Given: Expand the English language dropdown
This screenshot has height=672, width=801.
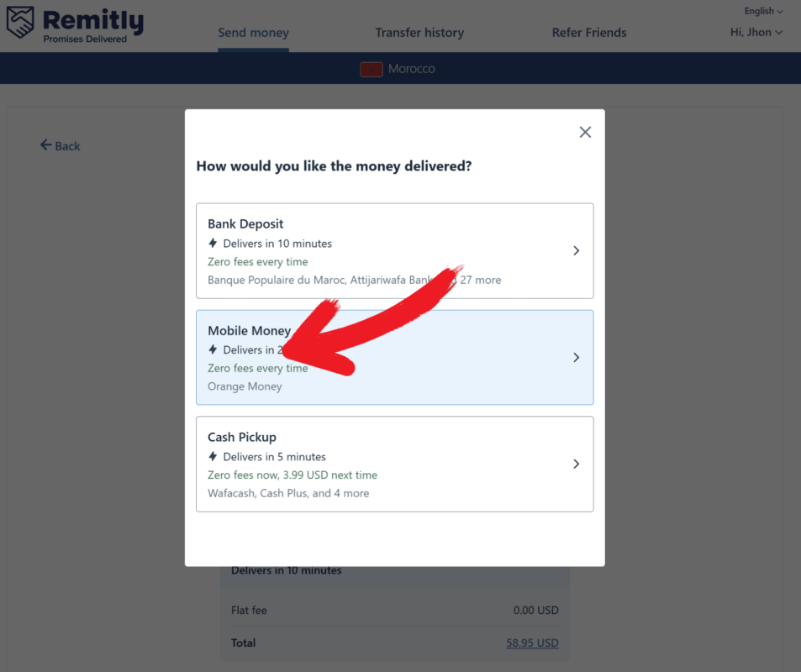Looking at the screenshot, I should (x=763, y=11).
